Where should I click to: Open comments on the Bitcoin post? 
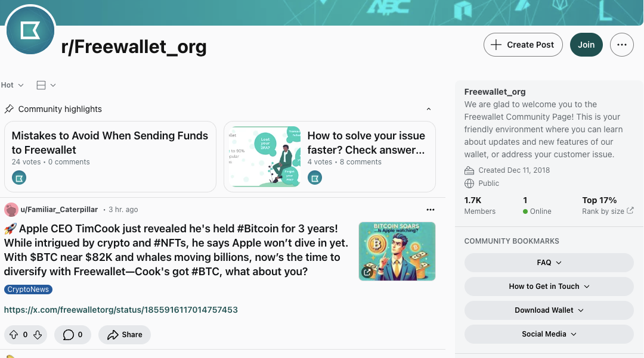click(72, 335)
